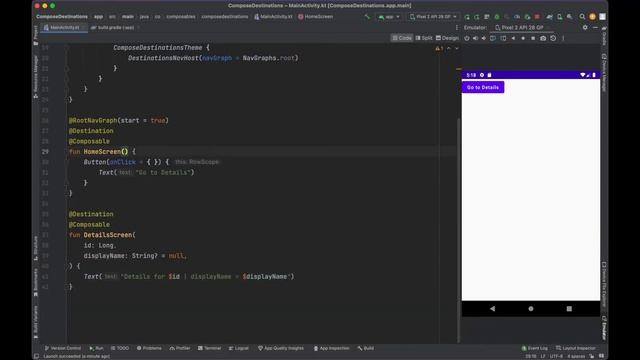Viewport: 640px width, 360px height.
Task: Open the Problems tool window
Action: point(149,348)
